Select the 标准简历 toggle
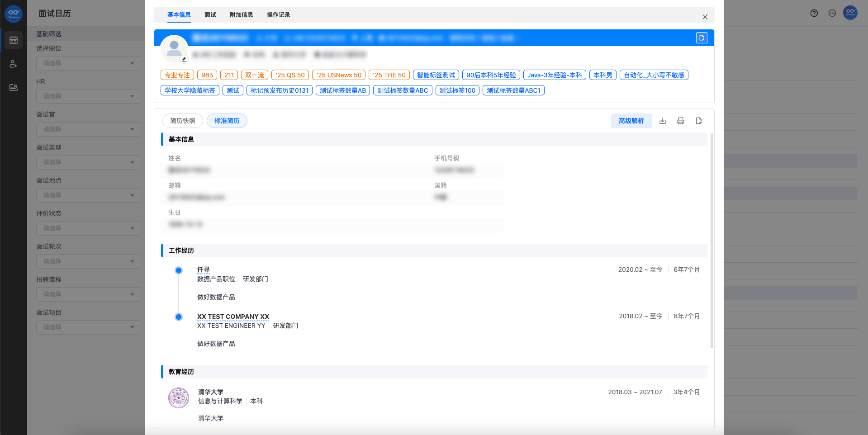Viewport: 868px width, 435px height. click(x=227, y=121)
